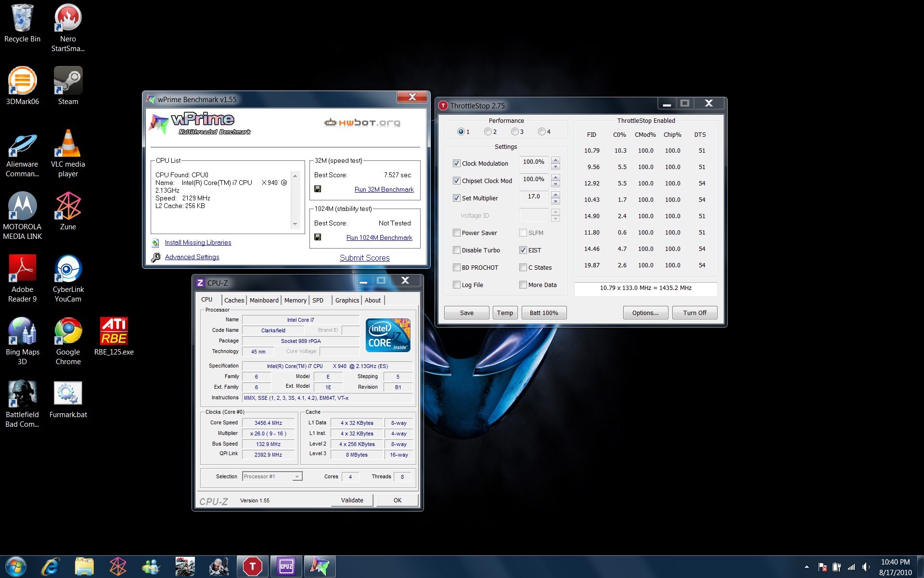Click the Turn Off button in ThrottleStop
Screen dimensions: 924x578
pos(694,313)
